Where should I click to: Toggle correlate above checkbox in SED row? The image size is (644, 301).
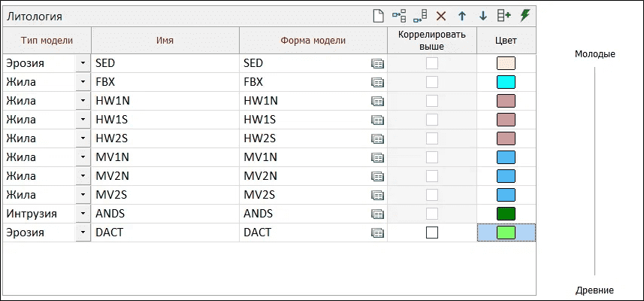pos(431,63)
